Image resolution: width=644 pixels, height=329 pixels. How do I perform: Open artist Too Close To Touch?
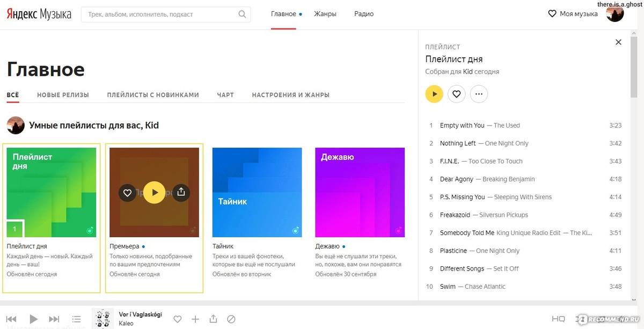(495, 161)
